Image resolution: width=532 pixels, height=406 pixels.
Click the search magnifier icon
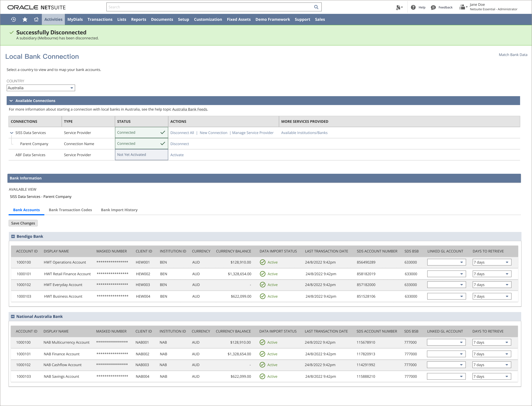[x=316, y=7]
